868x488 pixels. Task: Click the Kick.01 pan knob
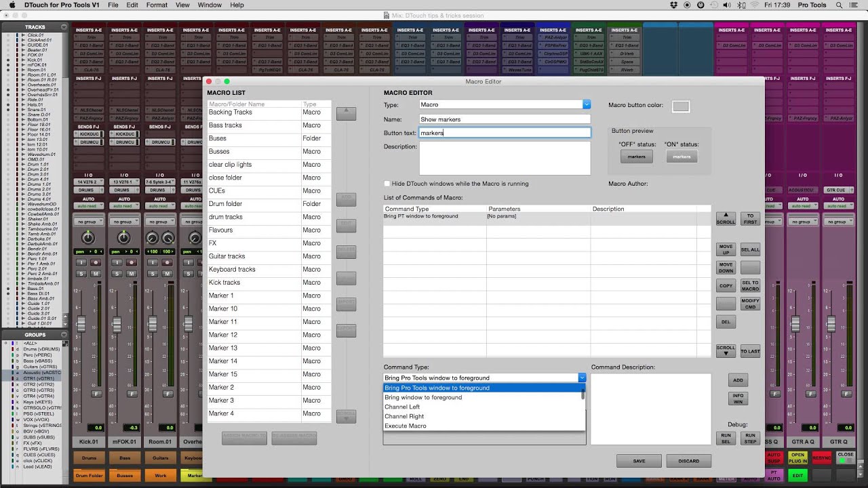point(88,238)
